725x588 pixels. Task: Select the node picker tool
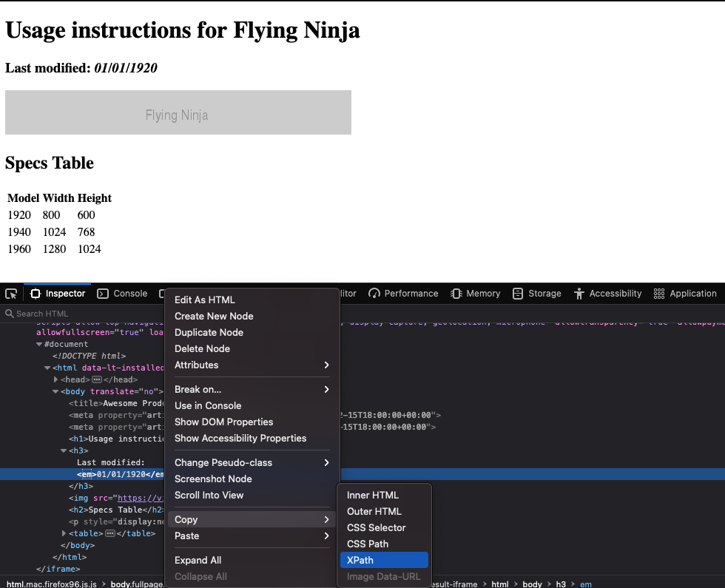click(x=10, y=294)
